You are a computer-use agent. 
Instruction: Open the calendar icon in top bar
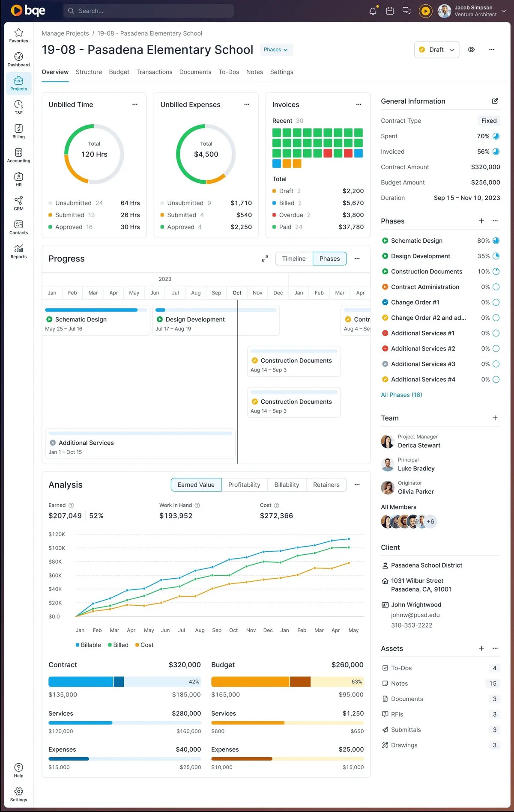tap(390, 11)
